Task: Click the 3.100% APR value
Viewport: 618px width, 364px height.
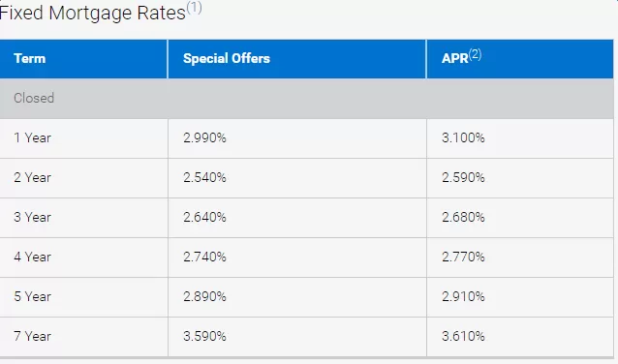Action: pos(463,137)
